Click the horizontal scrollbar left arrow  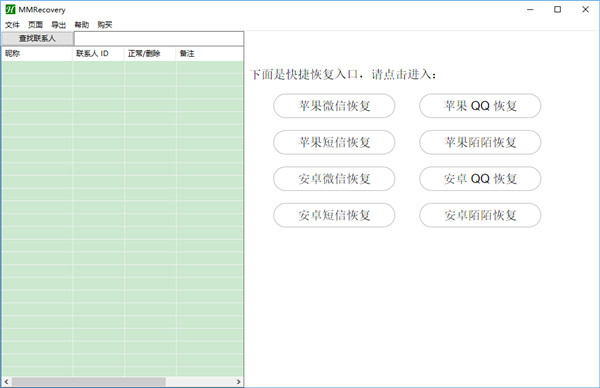coord(6,381)
